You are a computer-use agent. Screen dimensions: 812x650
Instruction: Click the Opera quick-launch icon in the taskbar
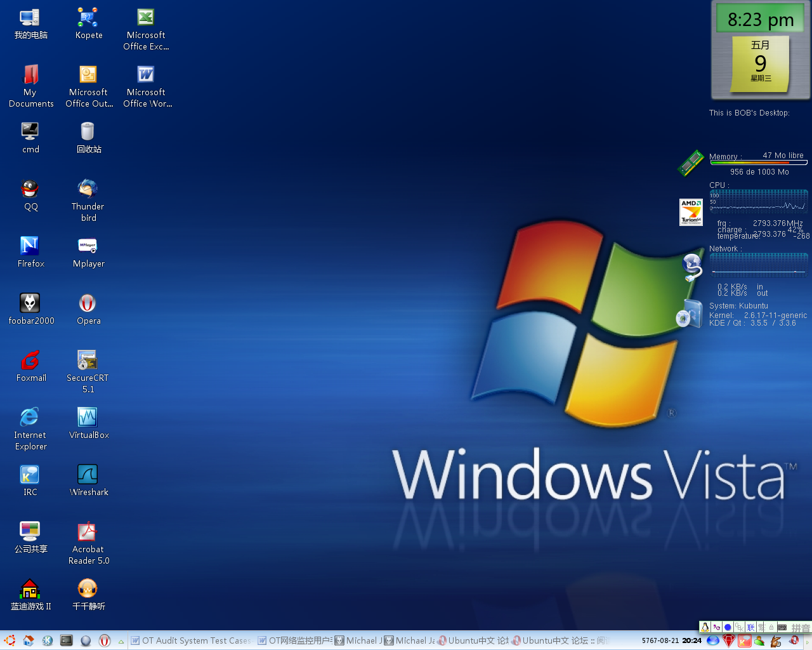105,640
